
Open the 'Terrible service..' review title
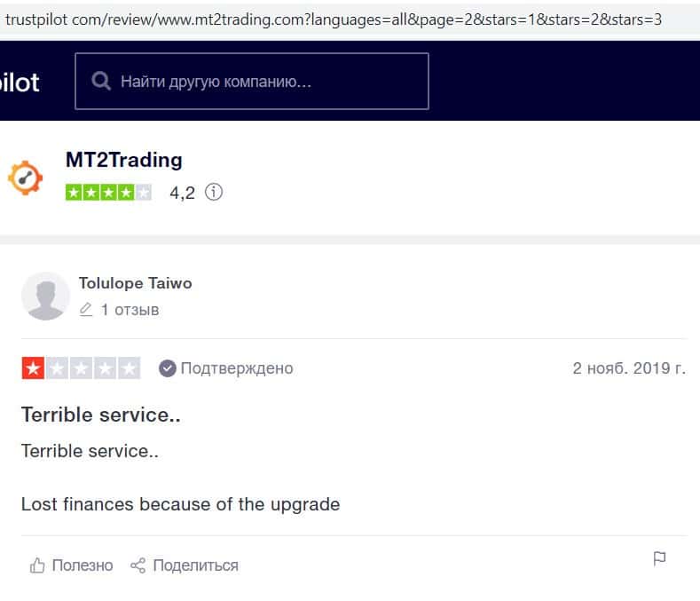point(100,415)
